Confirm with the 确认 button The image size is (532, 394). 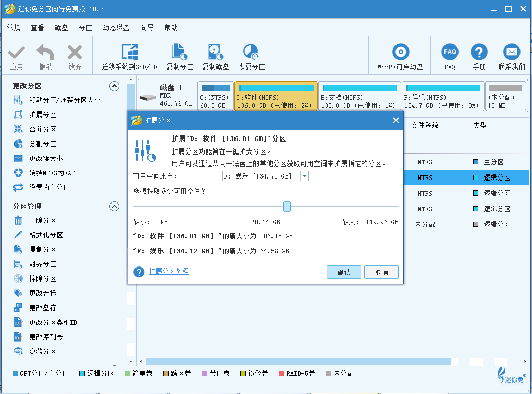[x=344, y=272]
